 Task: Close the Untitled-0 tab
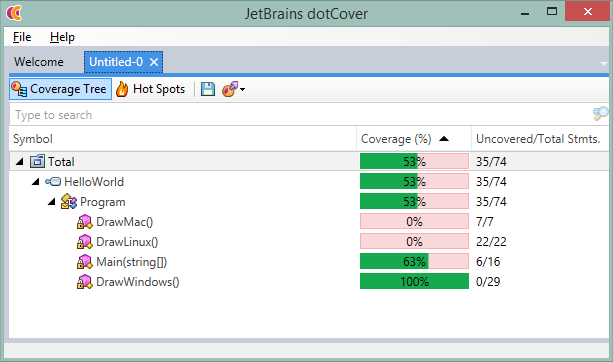tap(154, 62)
